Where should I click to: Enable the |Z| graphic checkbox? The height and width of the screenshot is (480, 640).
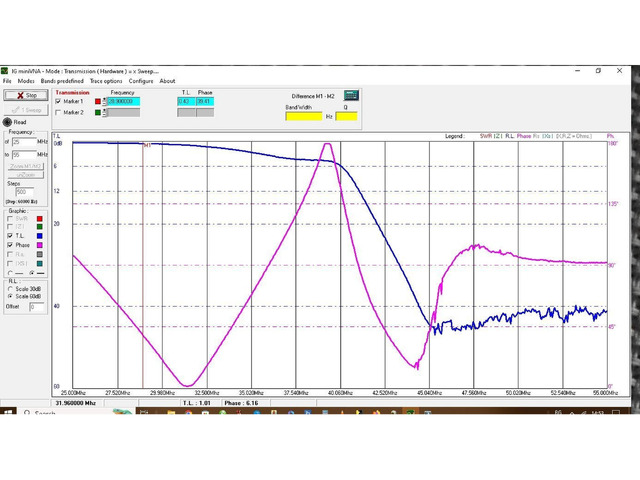click(10, 227)
